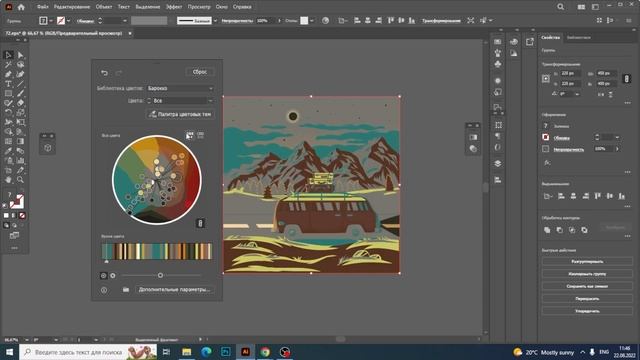640x360 pixels.
Task: Click the Windows search box on taskbar
Action: [88, 352]
